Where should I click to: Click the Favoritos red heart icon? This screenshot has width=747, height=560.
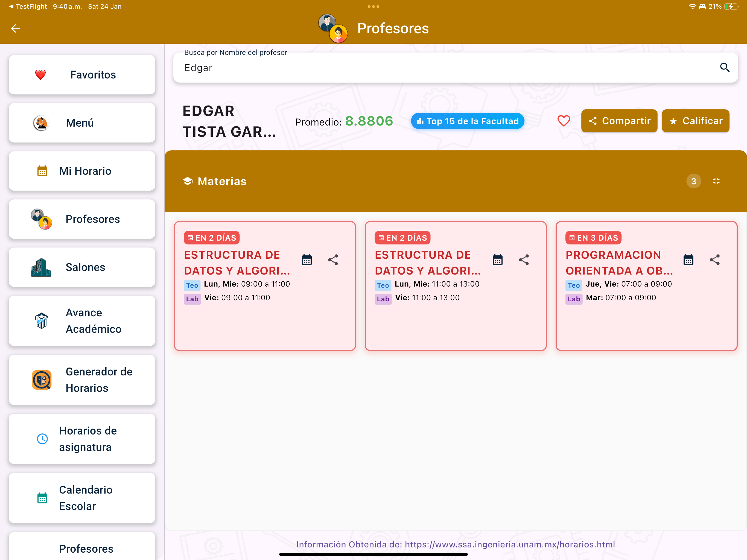click(40, 75)
